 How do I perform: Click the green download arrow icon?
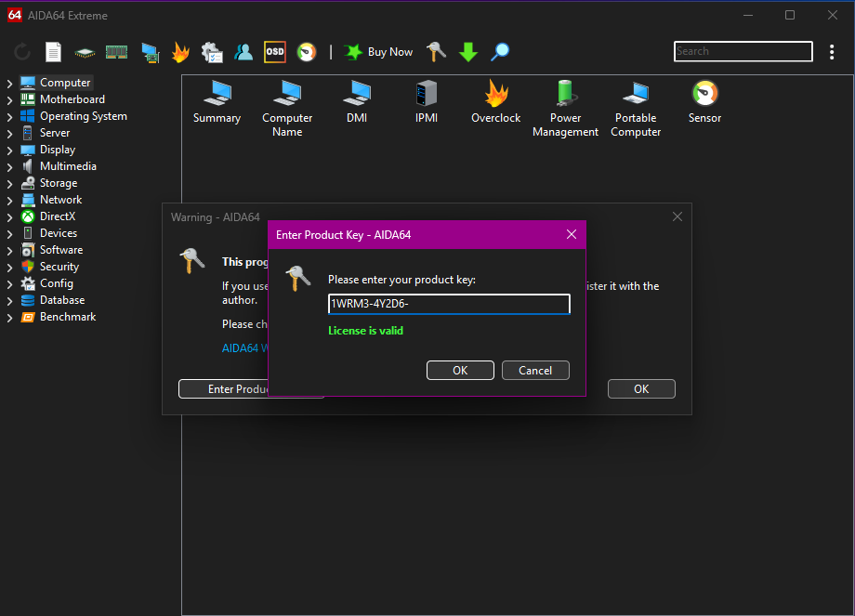[x=467, y=52]
